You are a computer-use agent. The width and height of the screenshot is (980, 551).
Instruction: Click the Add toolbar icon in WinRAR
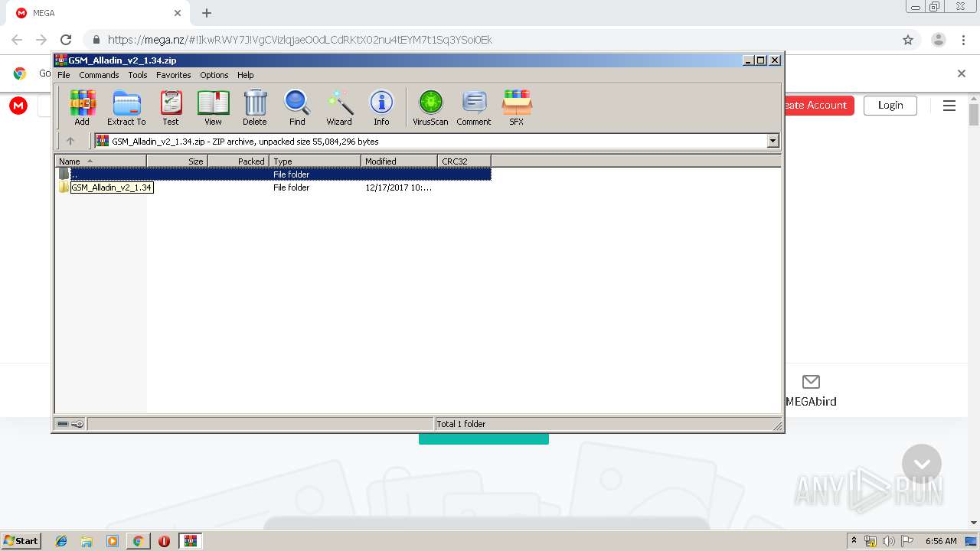point(82,107)
